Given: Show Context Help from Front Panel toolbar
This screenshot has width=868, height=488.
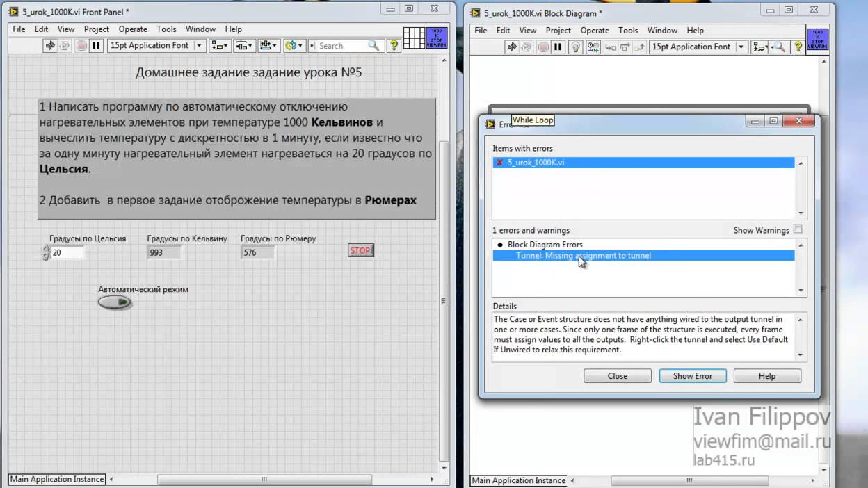Looking at the screenshot, I should tap(394, 46).
